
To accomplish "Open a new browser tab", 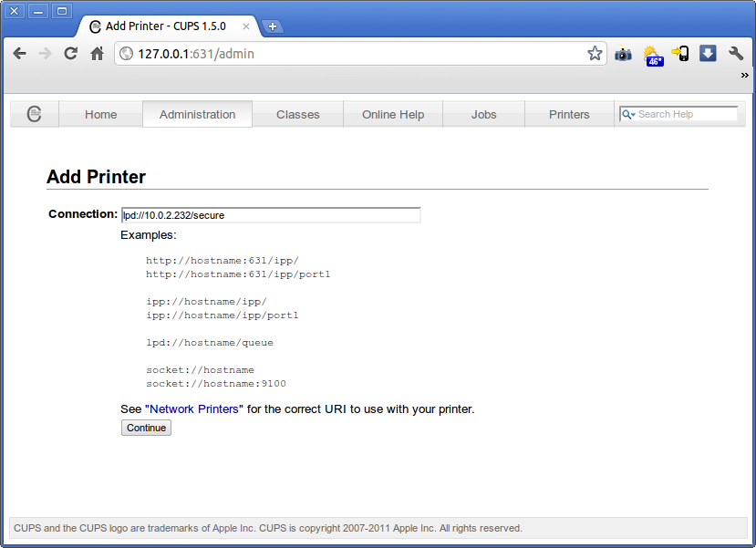I will pyautogui.click(x=273, y=26).
